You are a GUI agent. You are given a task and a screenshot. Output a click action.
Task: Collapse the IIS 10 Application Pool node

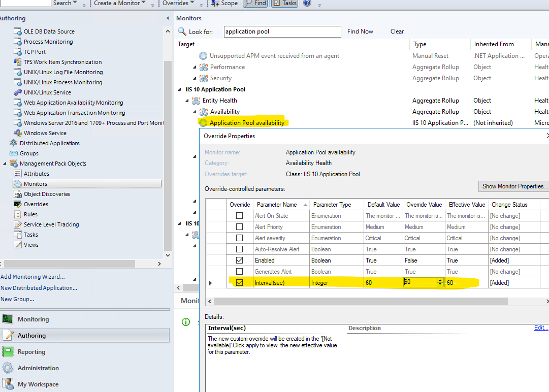tap(179, 89)
